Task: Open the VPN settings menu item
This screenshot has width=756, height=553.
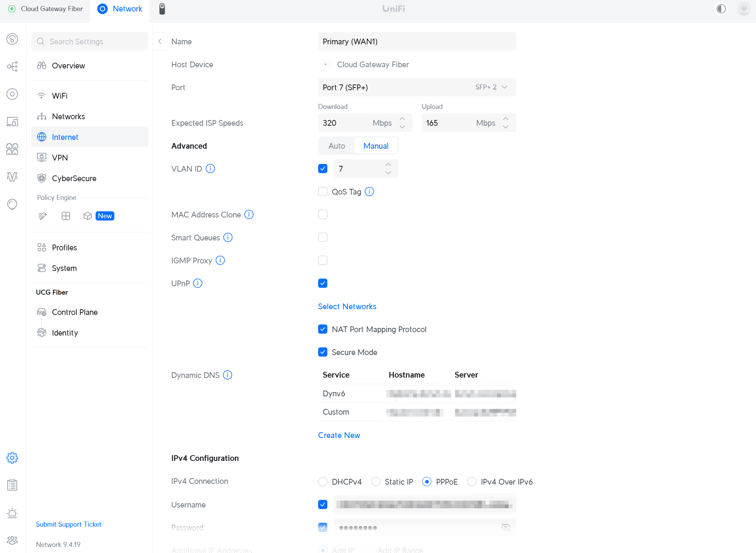Action: coord(60,157)
